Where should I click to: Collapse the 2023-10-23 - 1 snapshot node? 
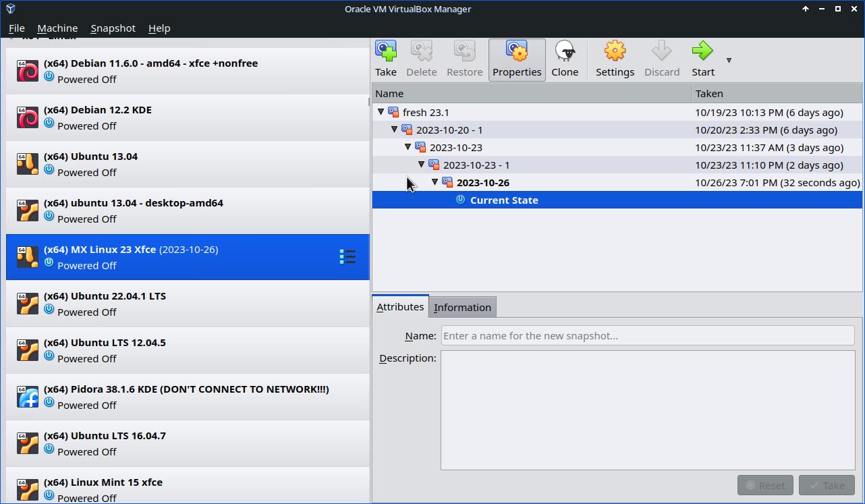(x=421, y=165)
